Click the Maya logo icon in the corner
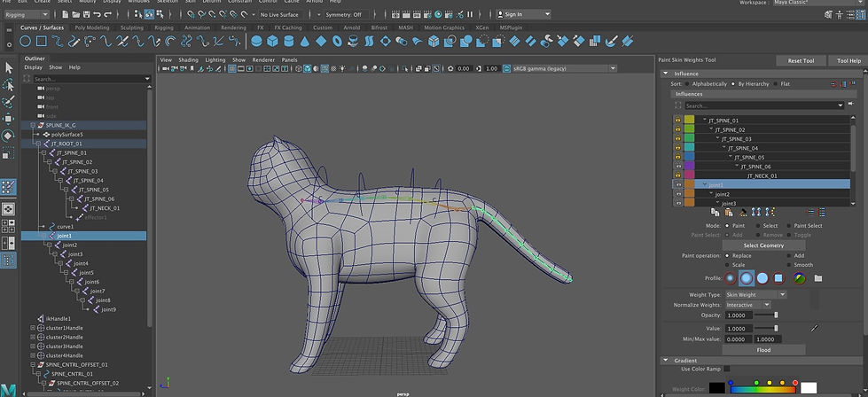 [8, 389]
